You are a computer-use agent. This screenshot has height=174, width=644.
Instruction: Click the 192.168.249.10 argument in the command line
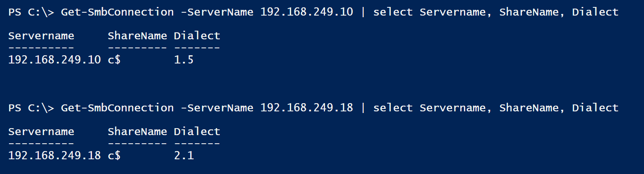(x=306, y=12)
